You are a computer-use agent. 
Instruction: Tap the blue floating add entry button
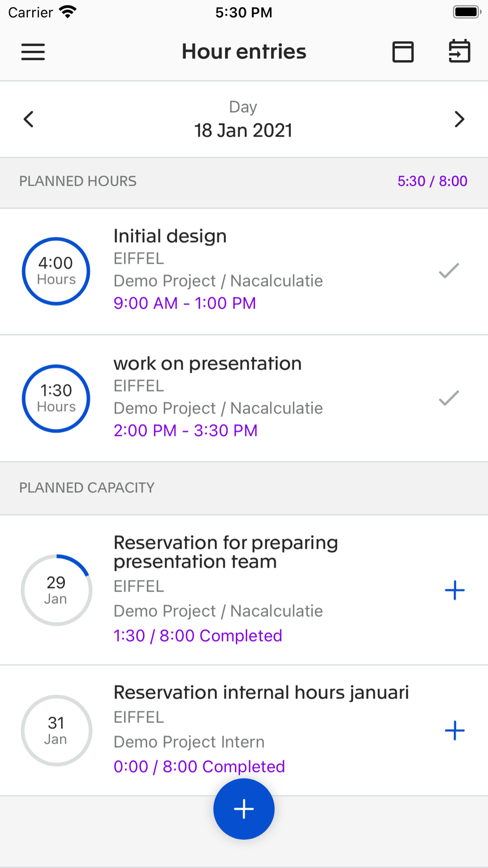(x=244, y=809)
